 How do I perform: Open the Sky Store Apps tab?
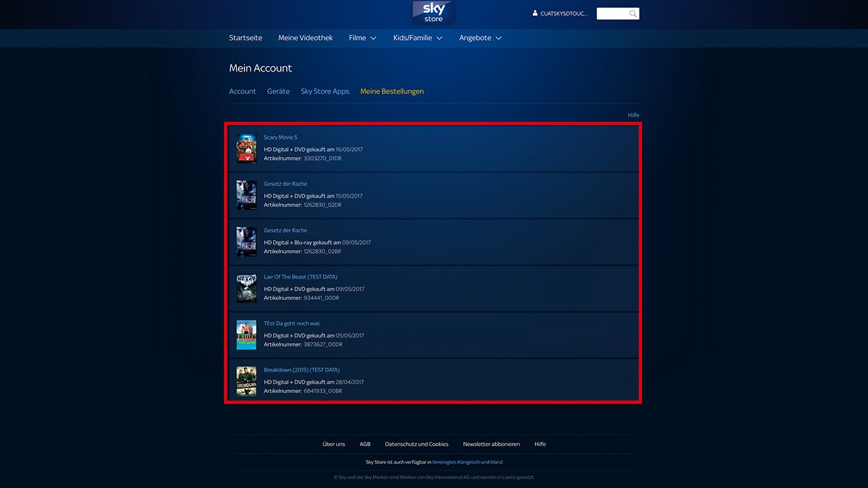pos(325,91)
